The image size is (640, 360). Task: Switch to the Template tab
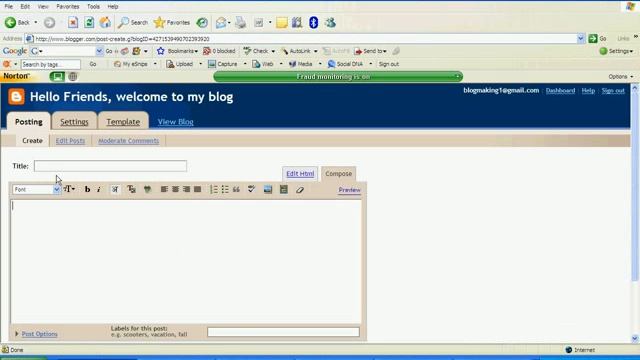[123, 122]
